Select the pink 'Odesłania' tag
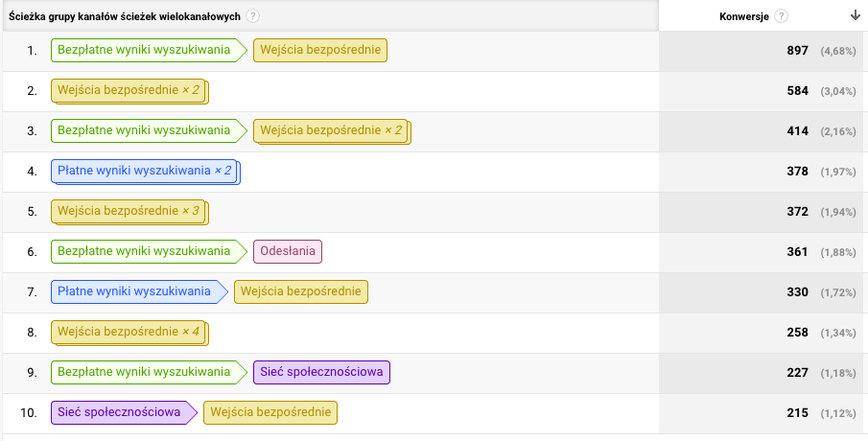Screen dimensions: 868x441 coord(288,252)
